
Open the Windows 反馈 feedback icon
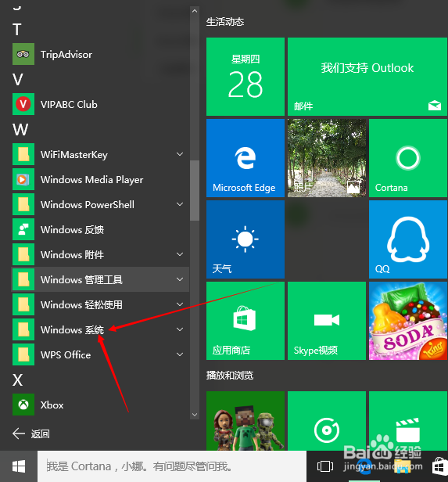23,229
